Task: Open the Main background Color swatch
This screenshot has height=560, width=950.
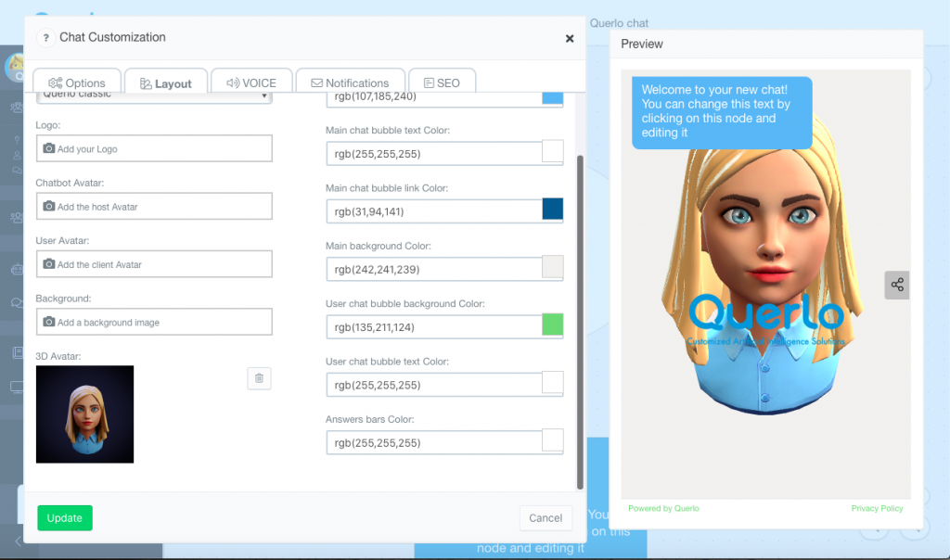Action: [x=553, y=267]
